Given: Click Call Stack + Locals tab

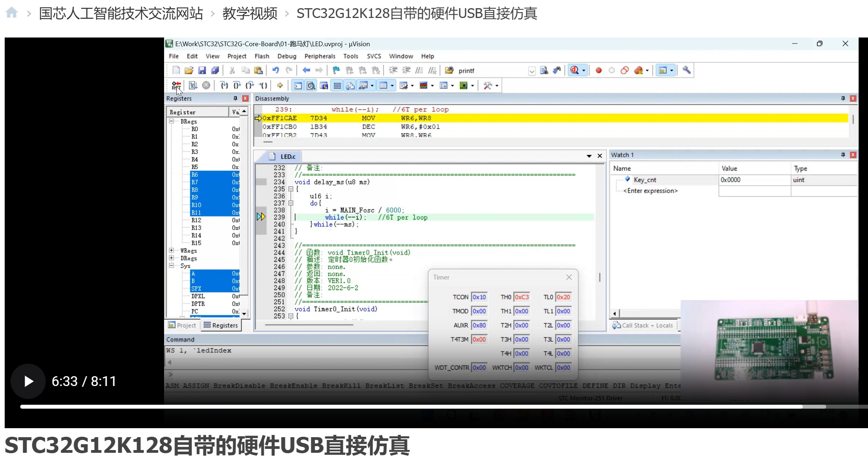Looking at the screenshot, I should pos(643,325).
